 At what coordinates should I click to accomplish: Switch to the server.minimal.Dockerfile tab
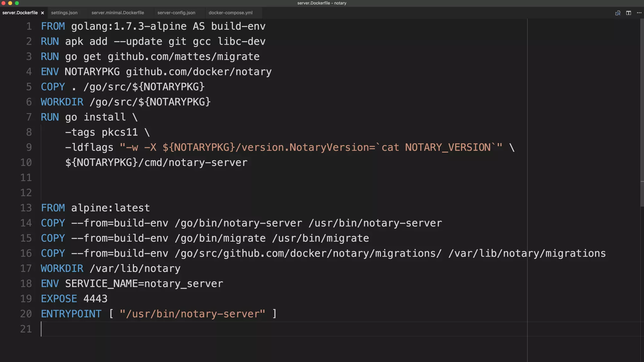[x=118, y=13]
